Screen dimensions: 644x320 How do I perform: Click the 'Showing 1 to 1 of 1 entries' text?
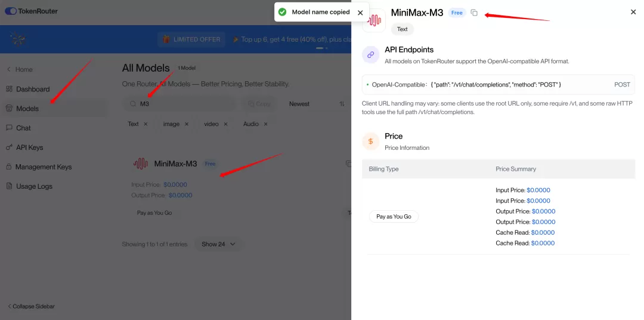pyautogui.click(x=154, y=244)
